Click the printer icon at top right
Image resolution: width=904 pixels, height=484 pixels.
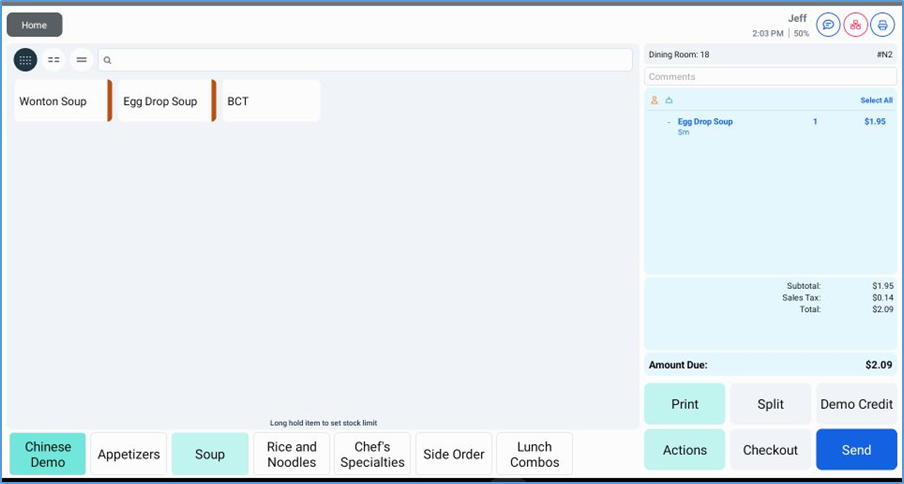882,25
